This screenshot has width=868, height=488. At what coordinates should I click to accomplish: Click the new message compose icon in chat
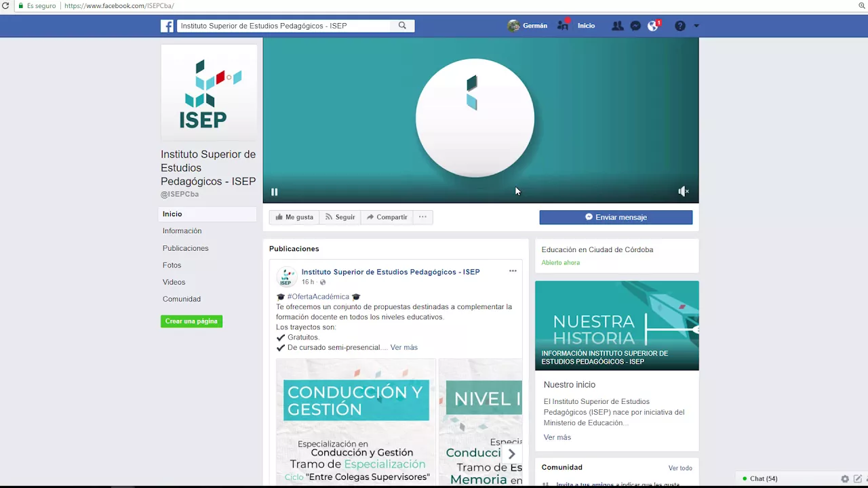point(858,479)
